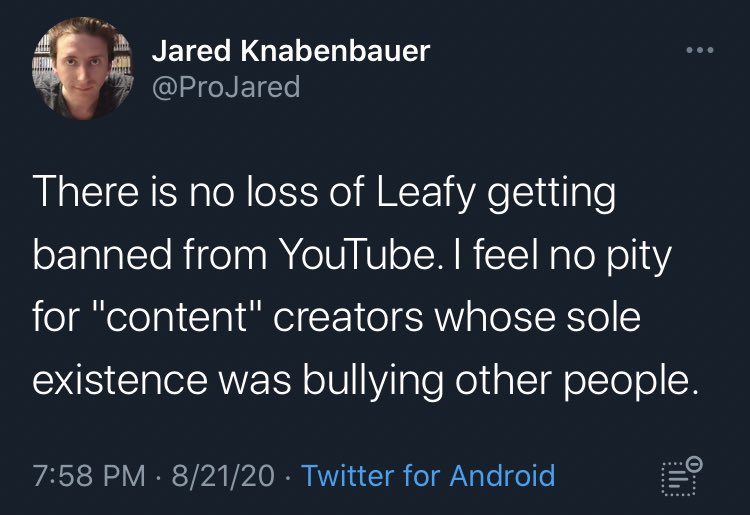Image resolution: width=750 pixels, height=515 pixels.
Task: Open the hidden replies icon
Action: pos(681,476)
